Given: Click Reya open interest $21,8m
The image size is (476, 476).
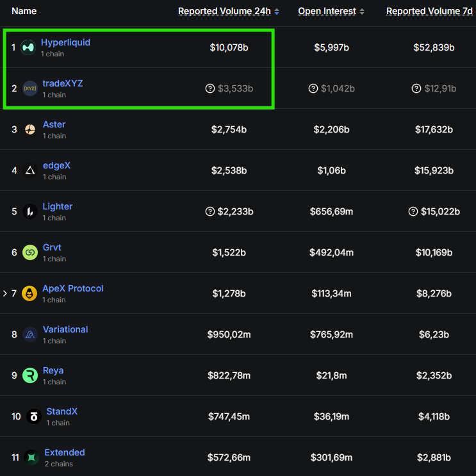Looking at the screenshot, I should click(x=331, y=375).
